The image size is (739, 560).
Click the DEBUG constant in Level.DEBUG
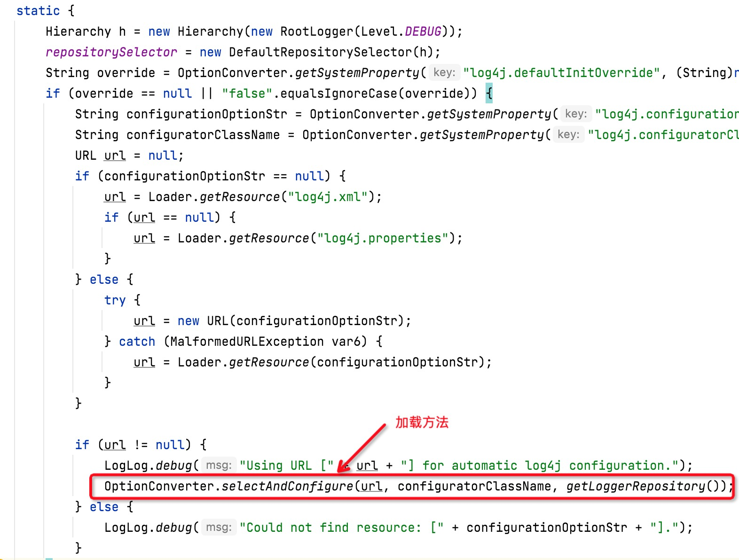tap(423, 31)
